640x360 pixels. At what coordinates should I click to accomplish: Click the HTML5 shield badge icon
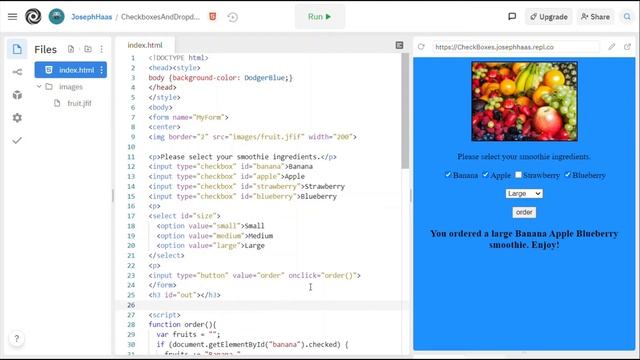point(213,17)
